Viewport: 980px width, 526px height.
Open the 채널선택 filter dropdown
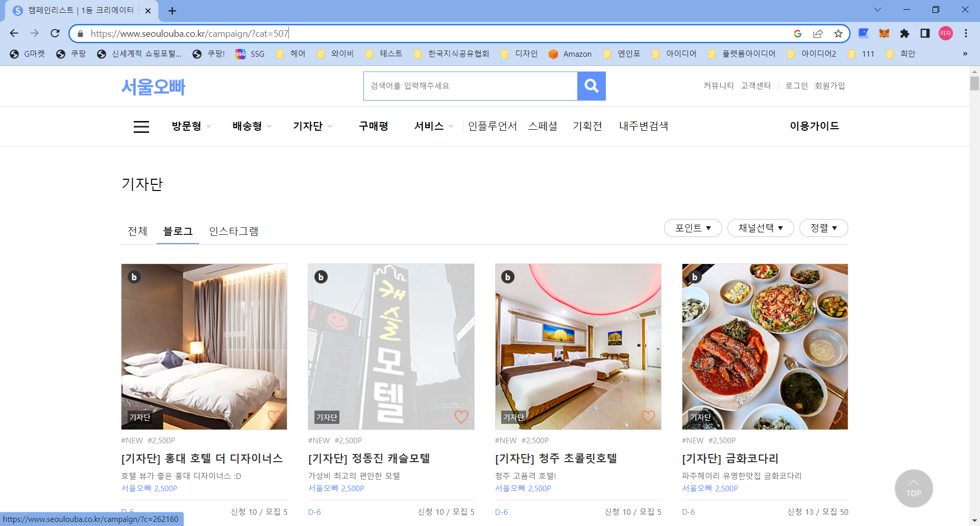coord(761,228)
